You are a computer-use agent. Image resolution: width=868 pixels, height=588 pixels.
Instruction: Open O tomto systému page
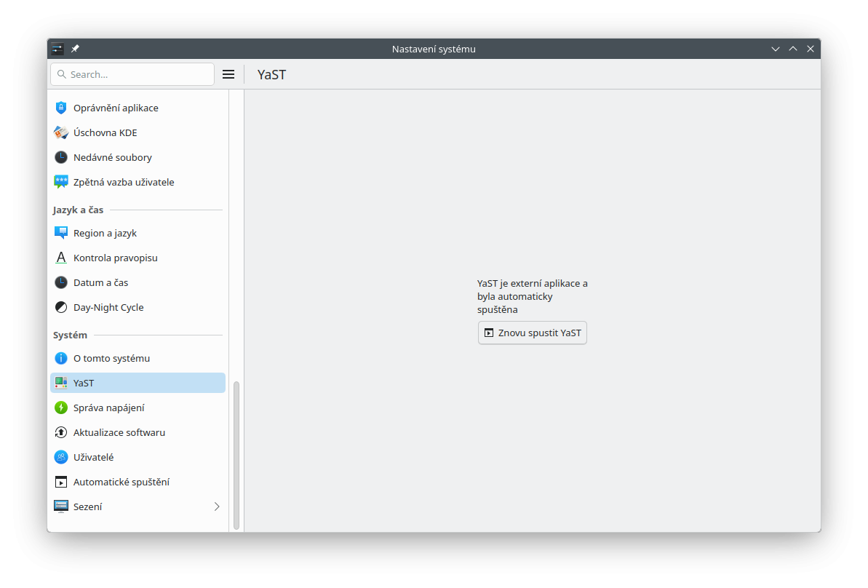(111, 358)
